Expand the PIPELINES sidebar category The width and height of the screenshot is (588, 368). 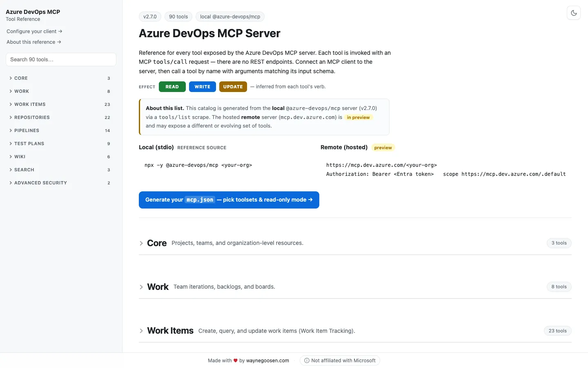point(61,130)
